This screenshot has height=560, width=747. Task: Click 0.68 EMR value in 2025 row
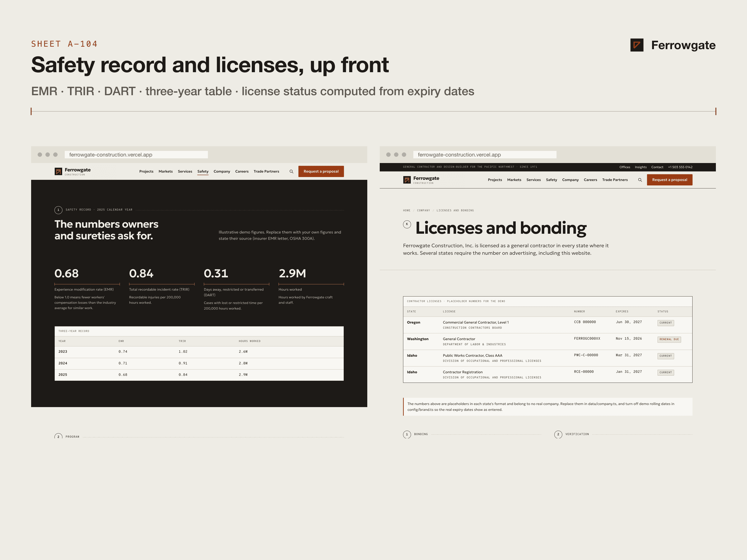(x=123, y=375)
